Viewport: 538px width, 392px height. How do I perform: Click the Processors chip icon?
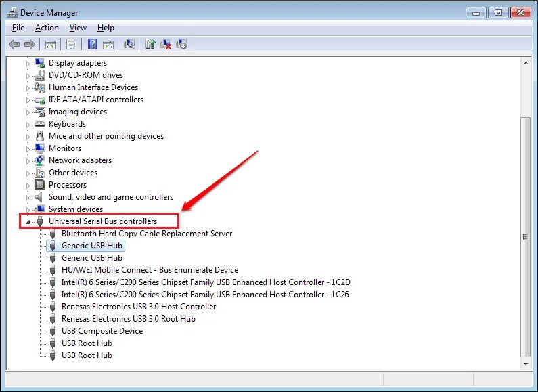pyautogui.click(x=40, y=185)
